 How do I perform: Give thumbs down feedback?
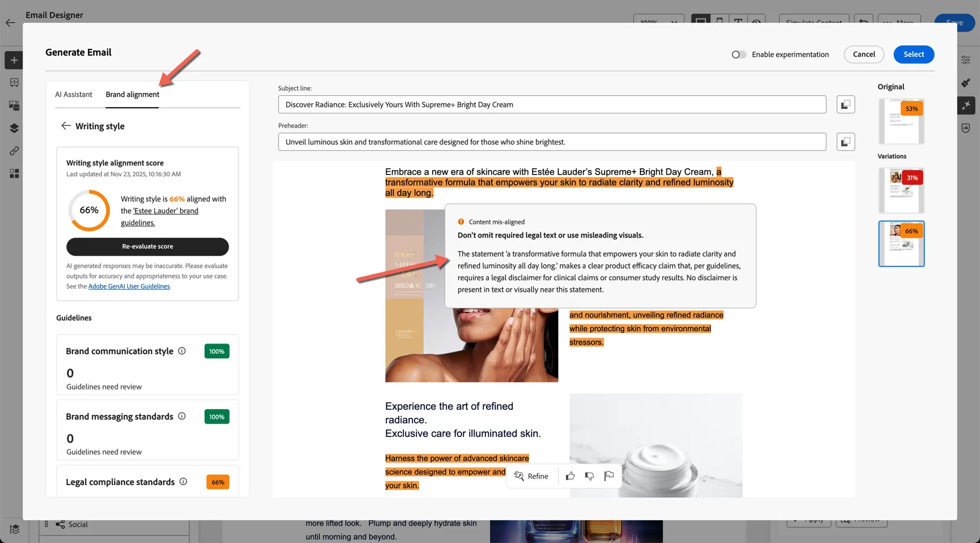[590, 476]
